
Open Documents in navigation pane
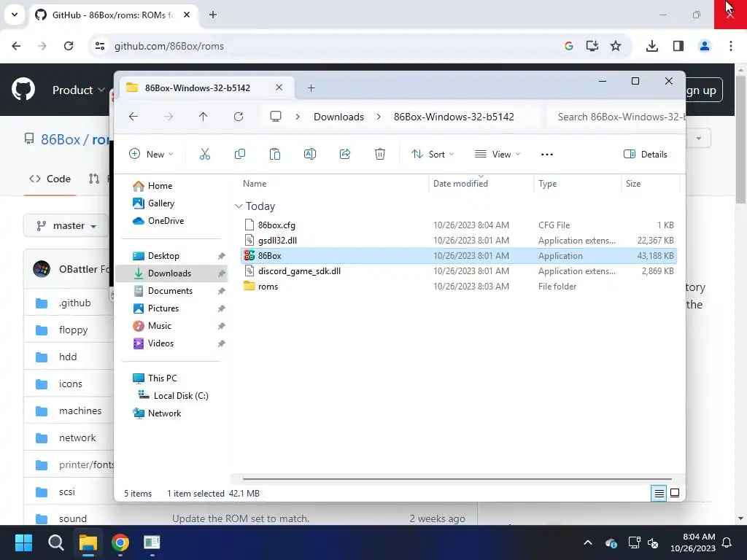pyautogui.click(x=170, y=291)
